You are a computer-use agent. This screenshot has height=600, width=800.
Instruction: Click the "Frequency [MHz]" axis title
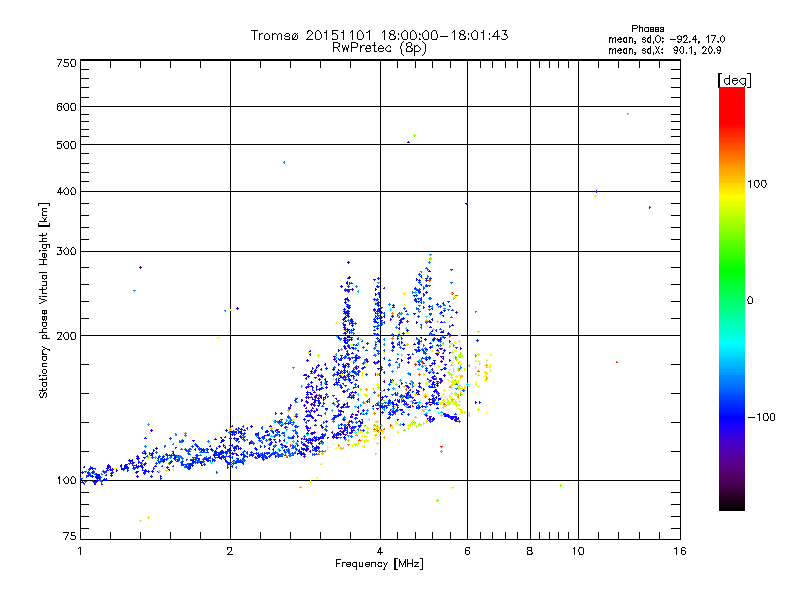click(x=379, y=564)
